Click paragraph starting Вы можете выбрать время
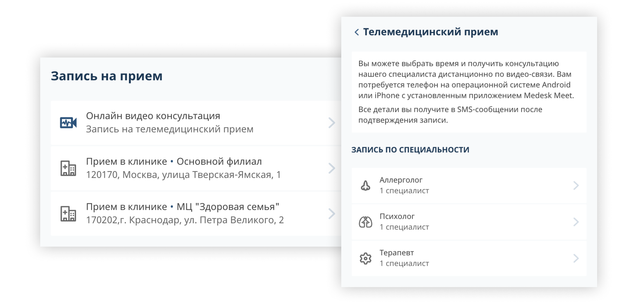This screenshot has height=304, width=644. [x=466, y=80]
